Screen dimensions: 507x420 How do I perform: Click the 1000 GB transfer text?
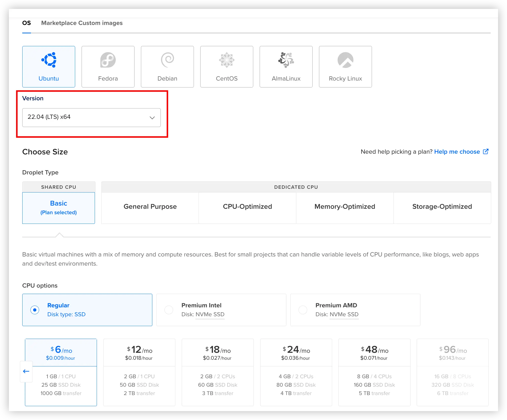point(61,393)
